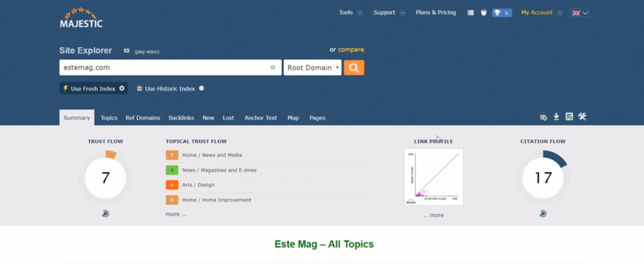Switch to the Ref Domains tab
This screenshot has width=644, height=265.
pos(143,118)
